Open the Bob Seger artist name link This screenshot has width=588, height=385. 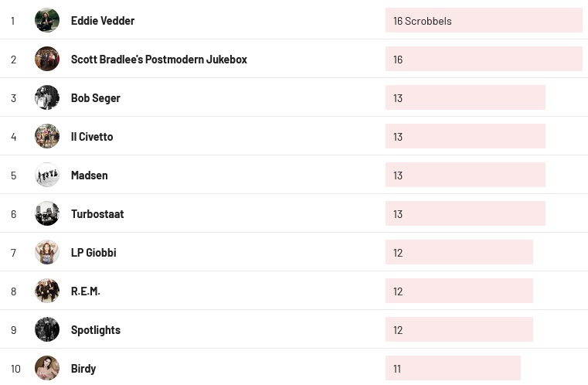(96, 98)
